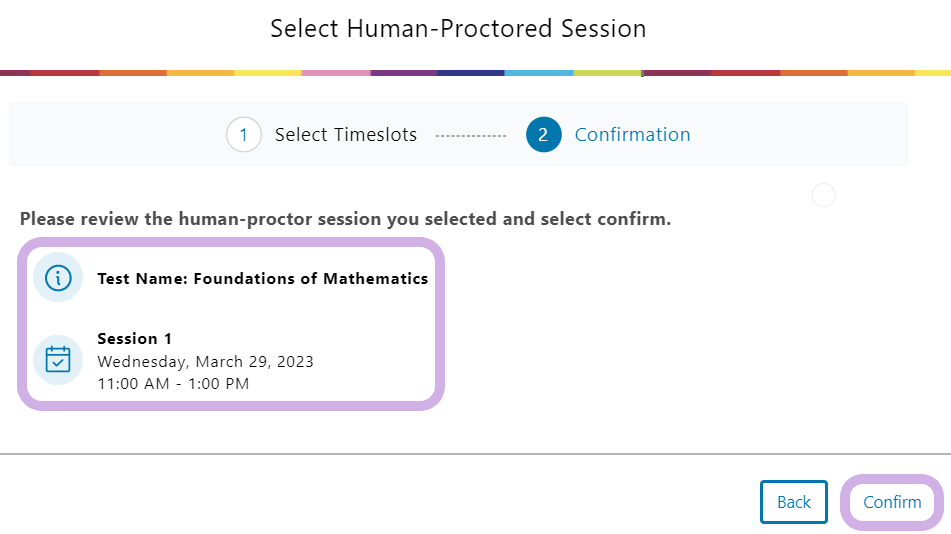
Task: Click the info icon beside Test Name
Action: (x=58, y=278)
